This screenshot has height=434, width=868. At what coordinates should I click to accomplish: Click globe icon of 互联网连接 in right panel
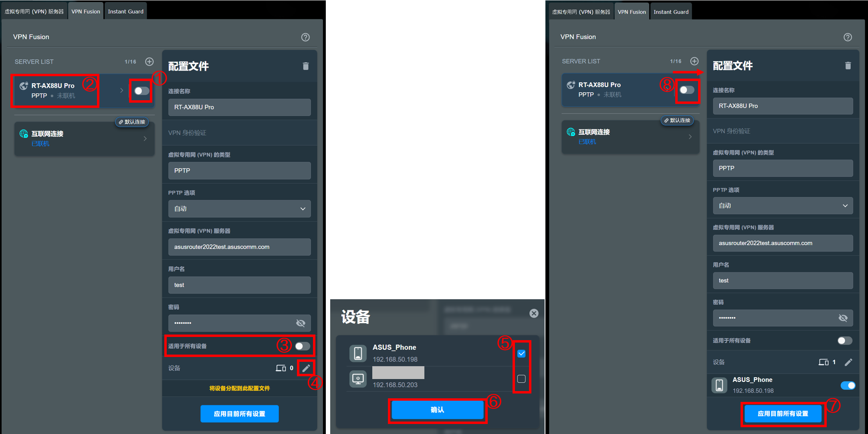571,132
